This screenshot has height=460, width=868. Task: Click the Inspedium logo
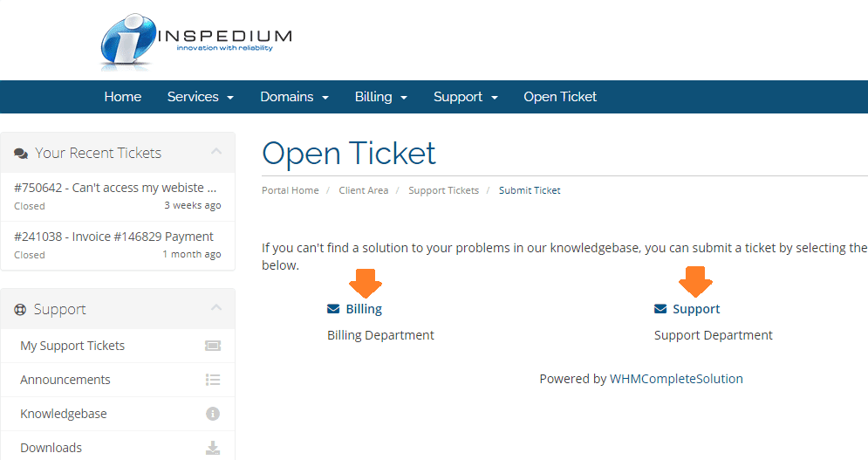tap(196, 41)
